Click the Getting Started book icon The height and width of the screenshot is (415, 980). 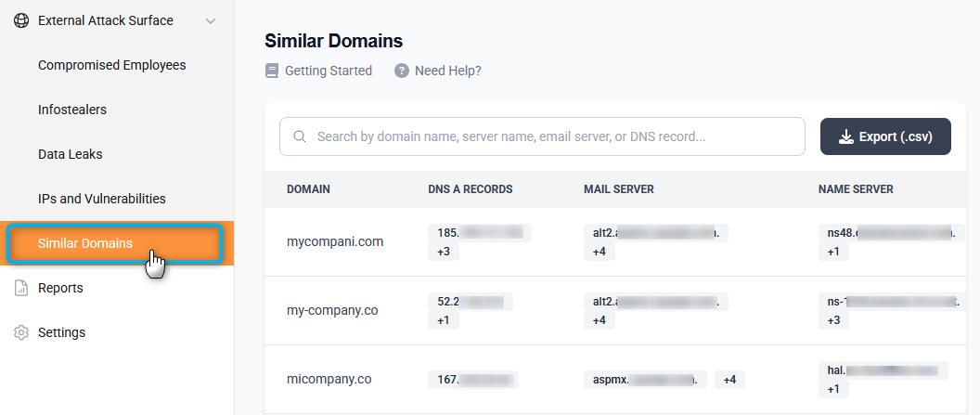271,71
